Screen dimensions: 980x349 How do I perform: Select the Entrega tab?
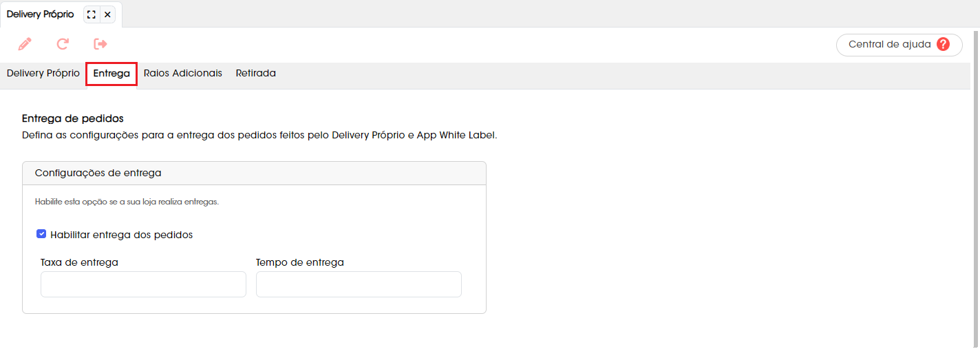click(x=111, y=73)
